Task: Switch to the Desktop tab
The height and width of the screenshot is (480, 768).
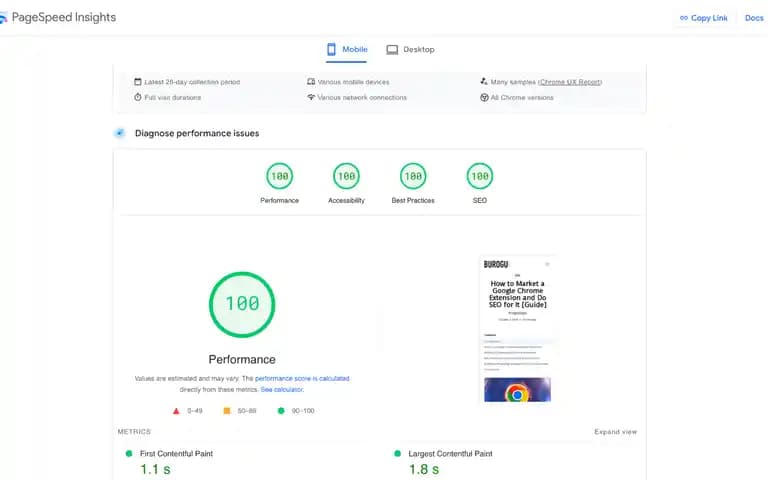Action: [x=410, y=49]
